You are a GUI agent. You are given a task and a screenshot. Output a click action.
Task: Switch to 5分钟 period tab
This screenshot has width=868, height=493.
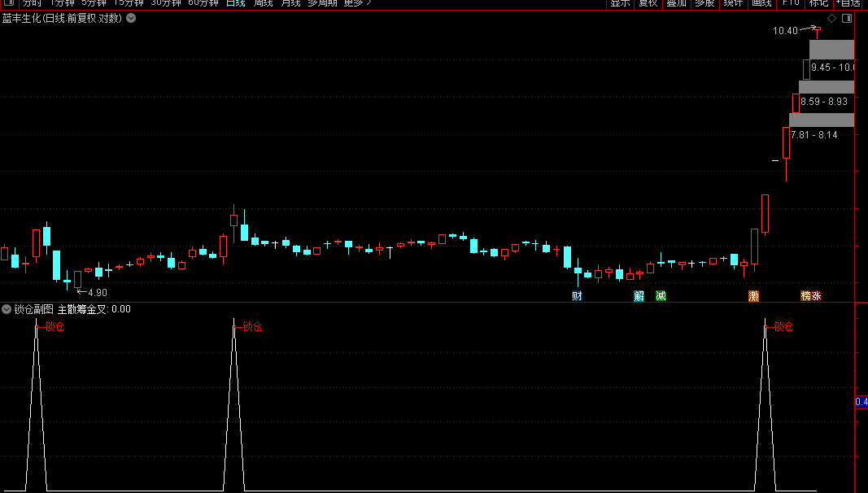click(94, 2)
